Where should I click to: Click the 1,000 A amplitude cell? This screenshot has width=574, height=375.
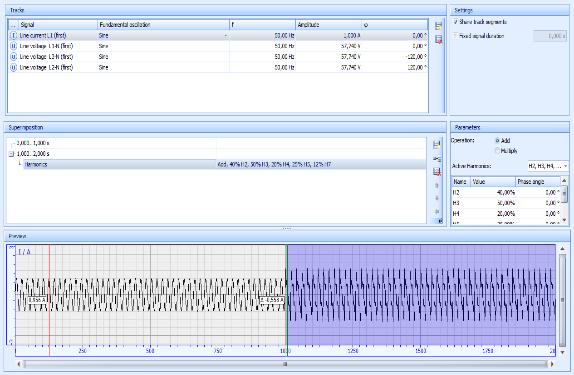tap(328, 36)
